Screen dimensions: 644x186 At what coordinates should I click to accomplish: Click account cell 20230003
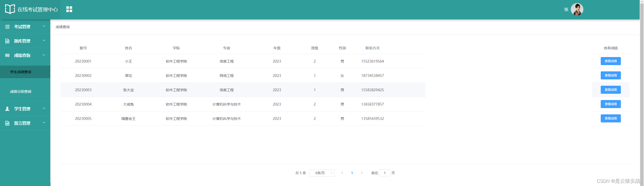click(83, 90)
